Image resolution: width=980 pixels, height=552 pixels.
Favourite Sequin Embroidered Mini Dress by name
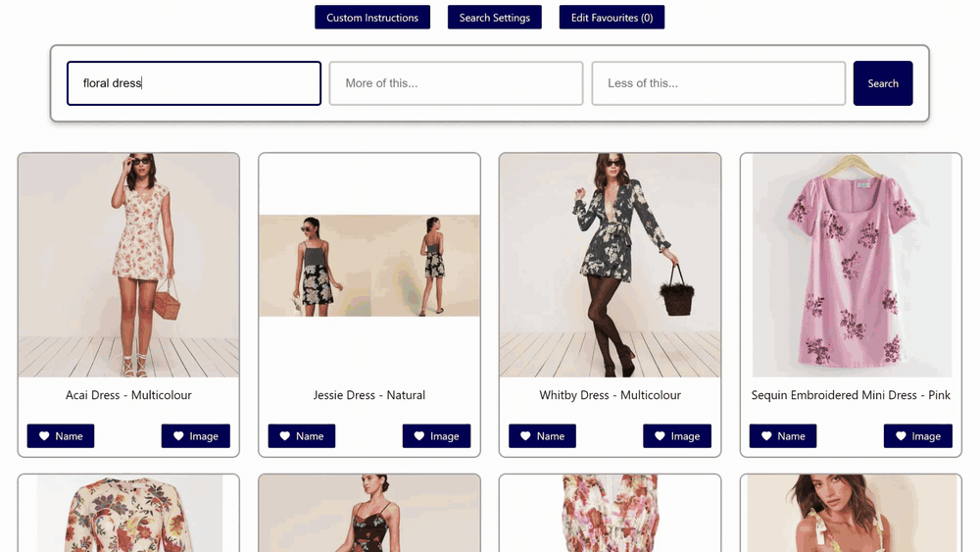click(783, 436)
